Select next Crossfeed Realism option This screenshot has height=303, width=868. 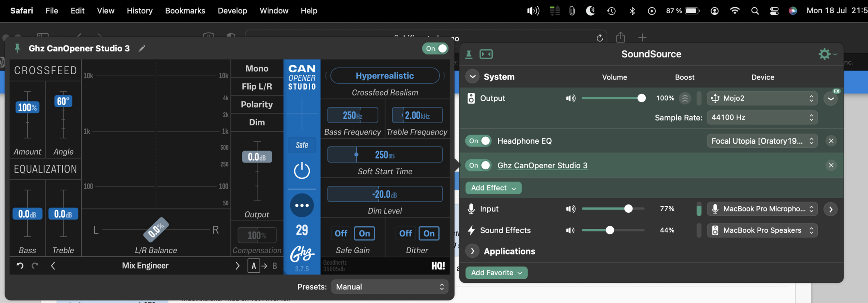444,76
